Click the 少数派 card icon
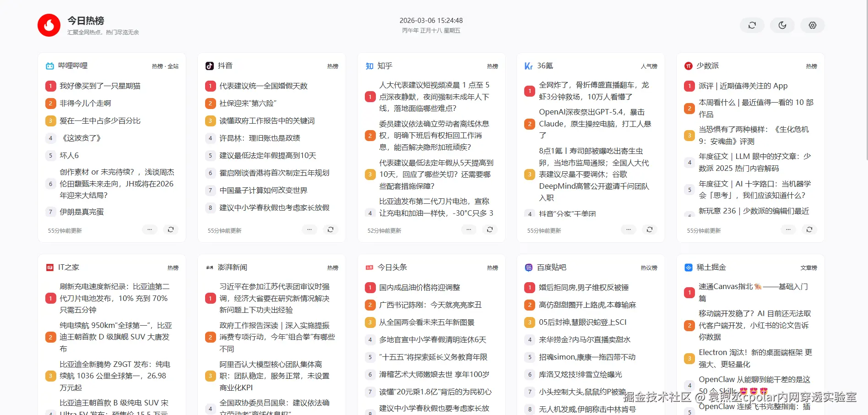 [689, 66]
